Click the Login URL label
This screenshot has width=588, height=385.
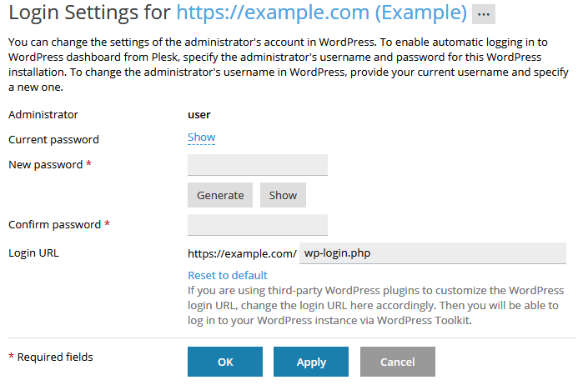point(33,253)
